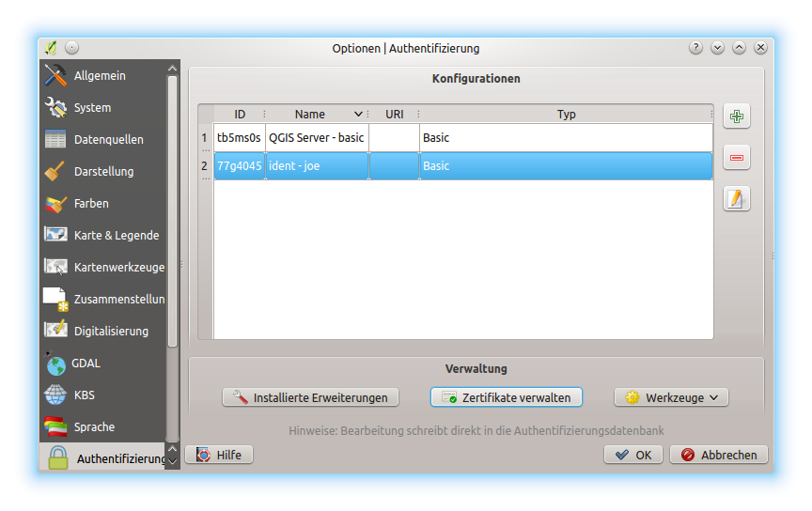
Task: Click the titlebar roll-down arrow button
Action: [x=718, y=47]
